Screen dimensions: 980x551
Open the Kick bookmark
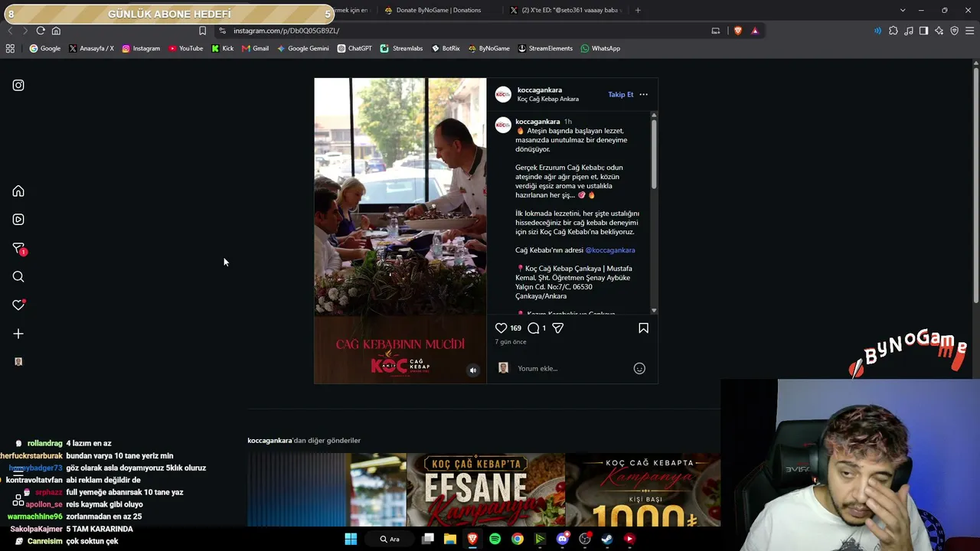coord(222,48)
